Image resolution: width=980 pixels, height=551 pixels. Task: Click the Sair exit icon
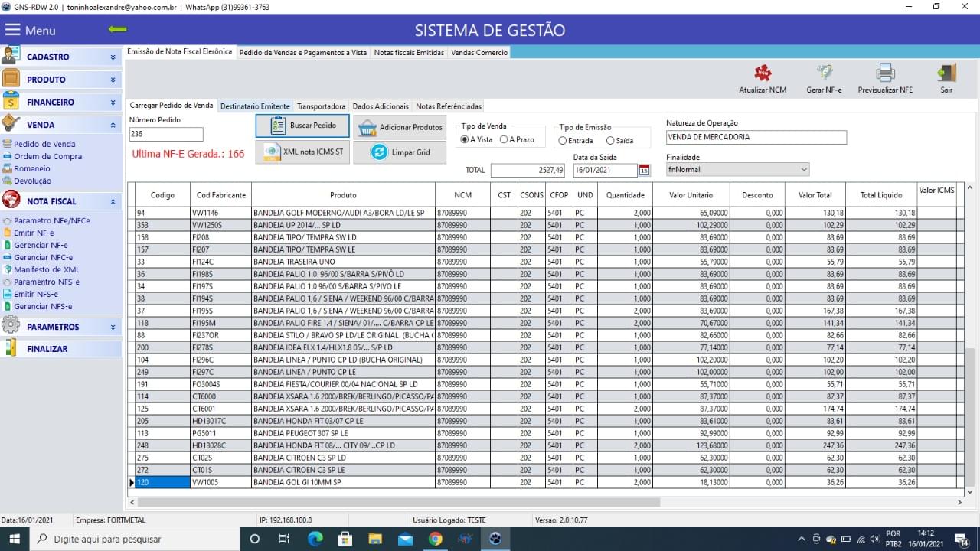tap(946, 73)
